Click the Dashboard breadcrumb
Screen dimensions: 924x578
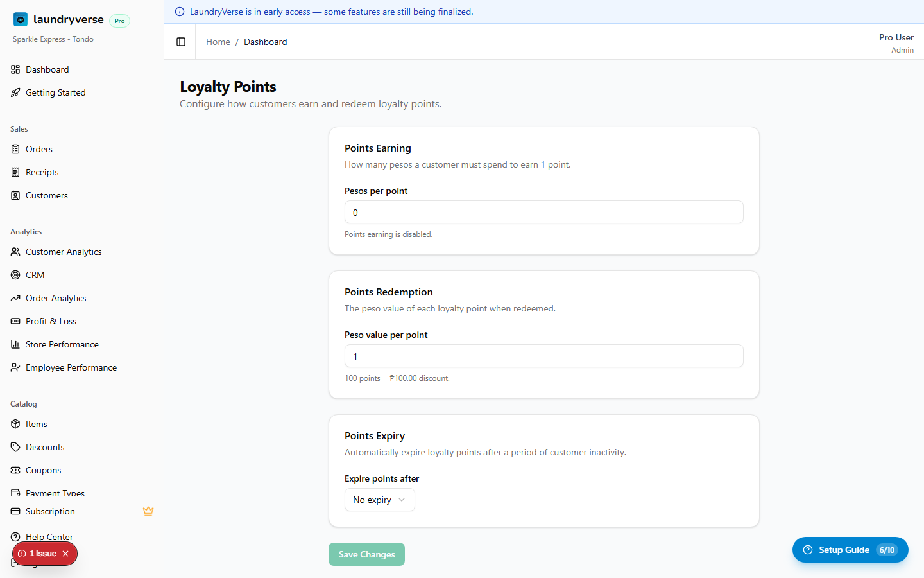coord(265,42)
